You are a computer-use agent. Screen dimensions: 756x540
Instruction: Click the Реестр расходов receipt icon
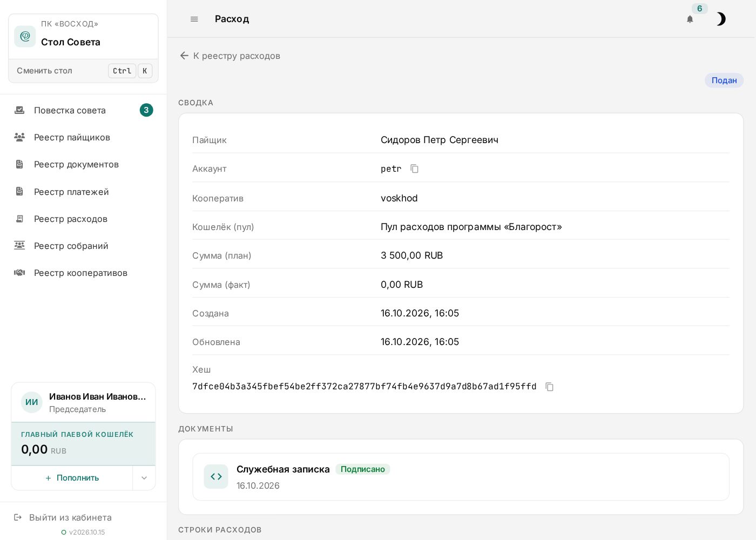pyautogui.click(x=19, y=219)
